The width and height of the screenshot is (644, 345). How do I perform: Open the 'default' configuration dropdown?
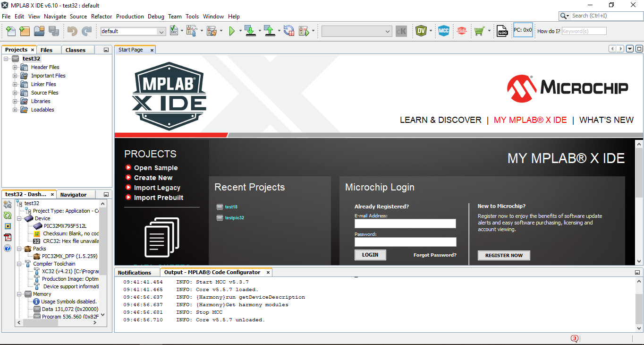pos(161,32)
